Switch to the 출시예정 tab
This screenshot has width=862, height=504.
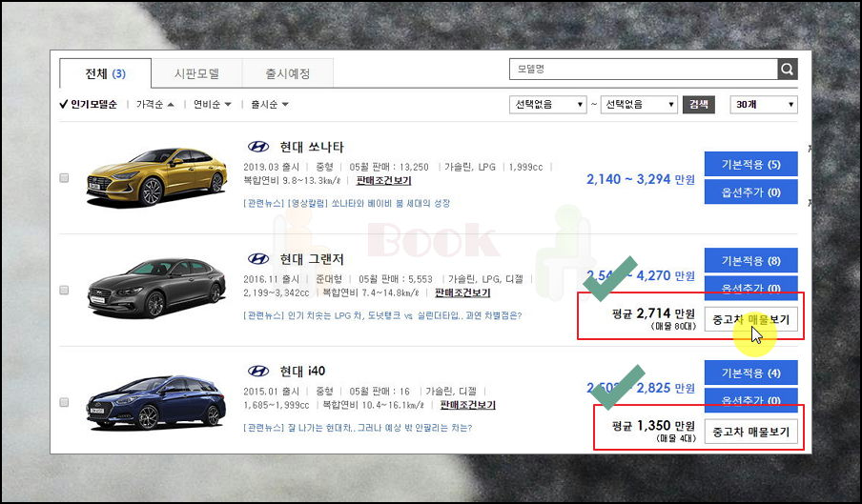[x=288, y=73]
